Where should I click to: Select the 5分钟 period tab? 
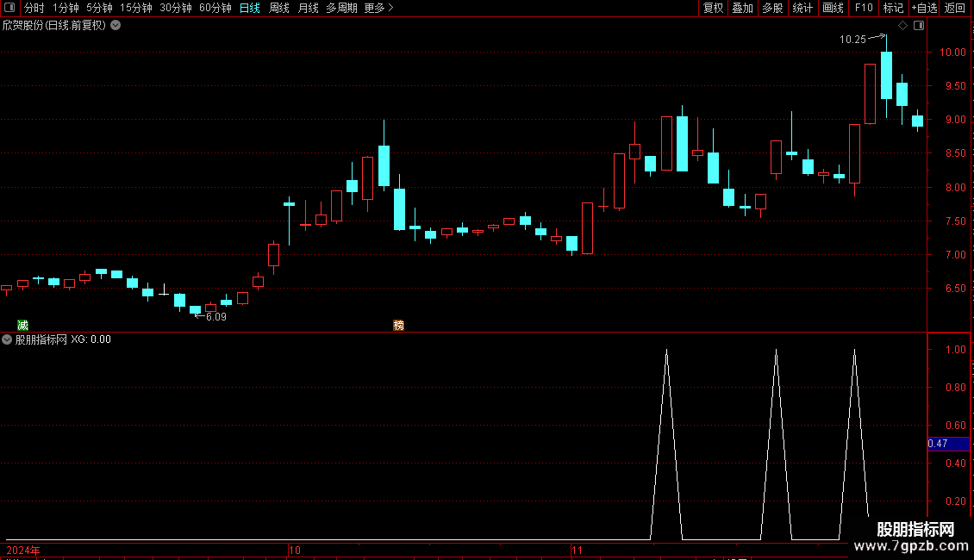click(99, 8)
